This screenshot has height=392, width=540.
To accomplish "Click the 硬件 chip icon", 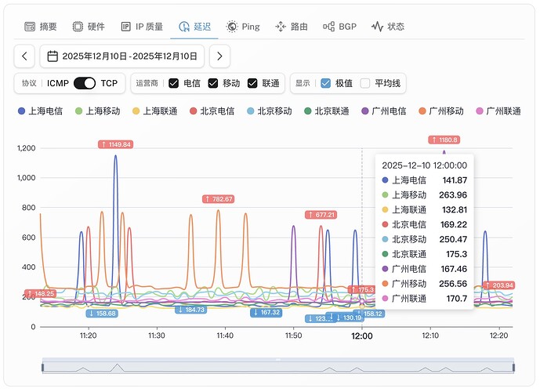I will 78,27.
